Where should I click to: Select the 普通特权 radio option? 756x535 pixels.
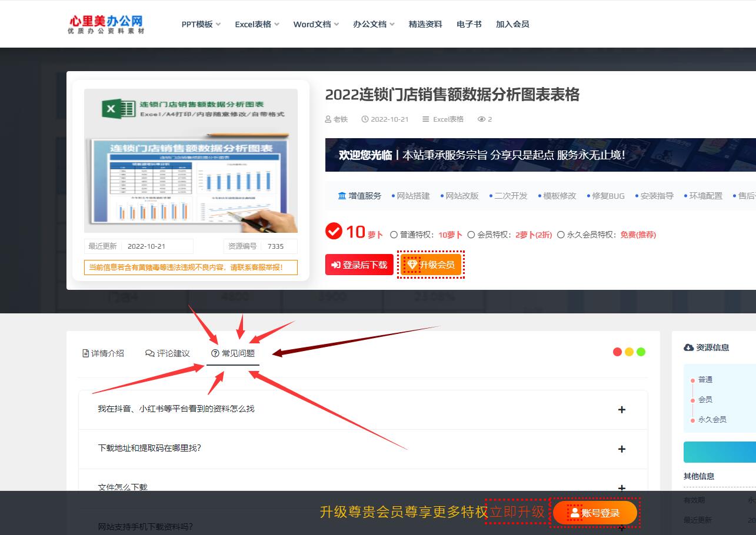coord(394,235)
